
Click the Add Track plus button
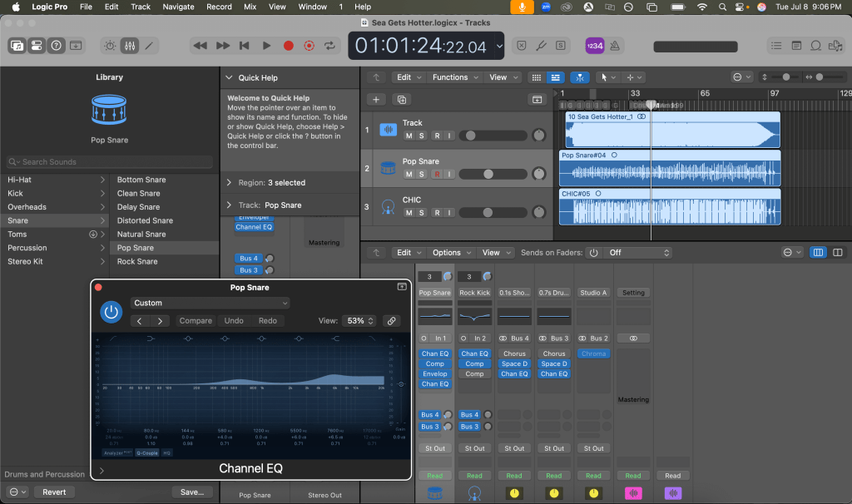tap(376, 100)
